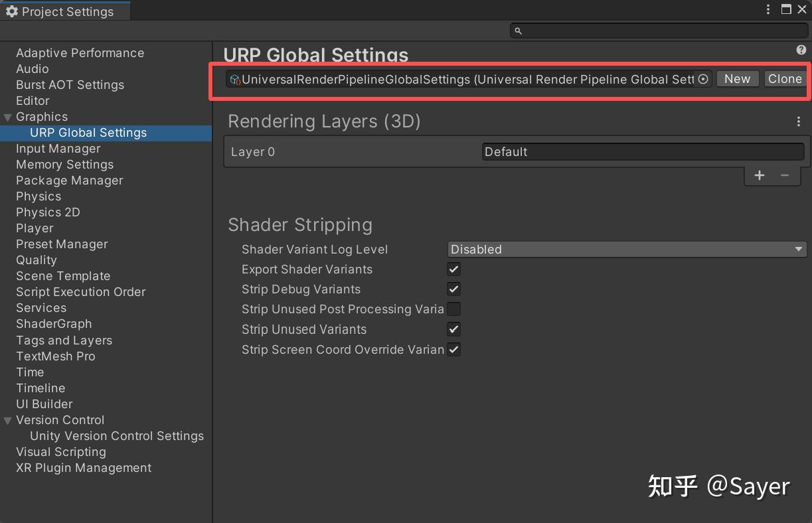Click the gear icon on Project Settings tab
The width and height of the screenshot is (812, 523).
click(11, 11)
